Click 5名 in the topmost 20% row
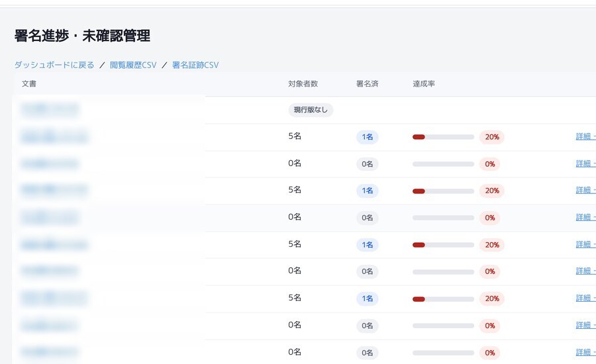The height and width of the screenshot is (364, 596). point(295,136)
